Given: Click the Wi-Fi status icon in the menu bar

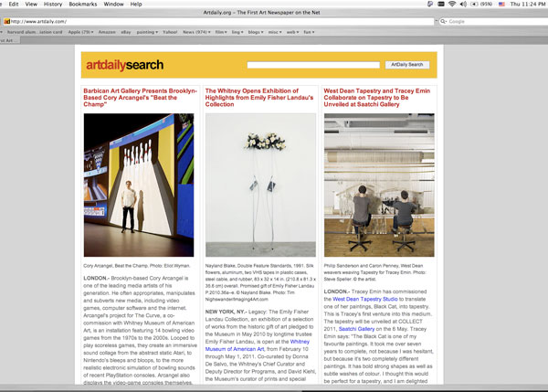Looking at the screenshot, I should pos(452,5).
